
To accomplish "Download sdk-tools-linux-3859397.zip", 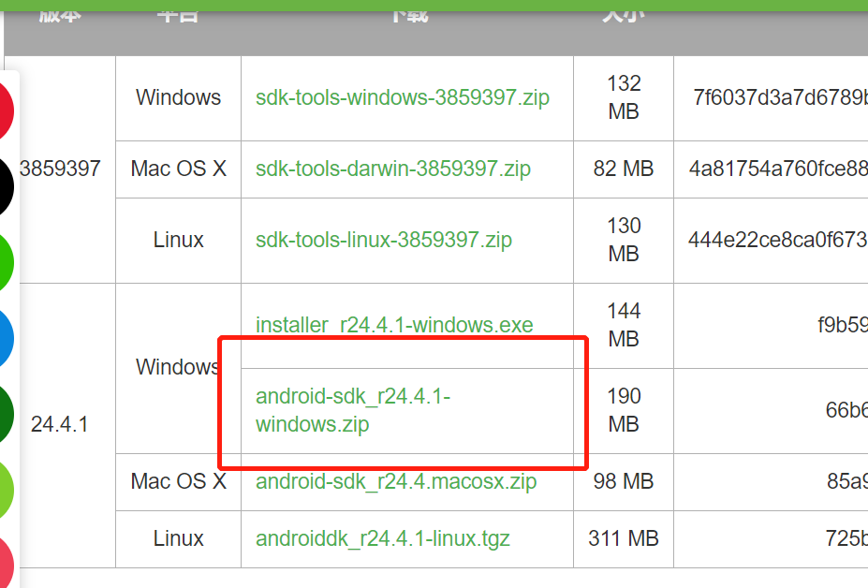I will click(384, 240).
